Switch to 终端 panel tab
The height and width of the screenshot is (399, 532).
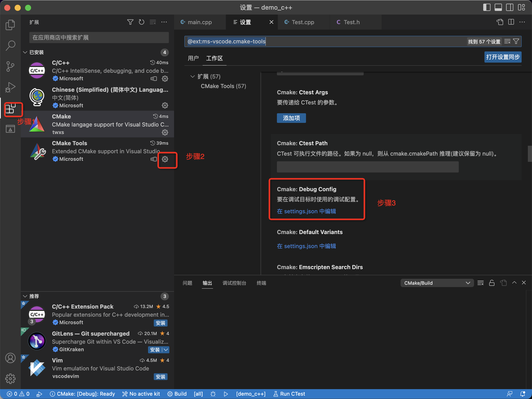(x=261, y=283)
